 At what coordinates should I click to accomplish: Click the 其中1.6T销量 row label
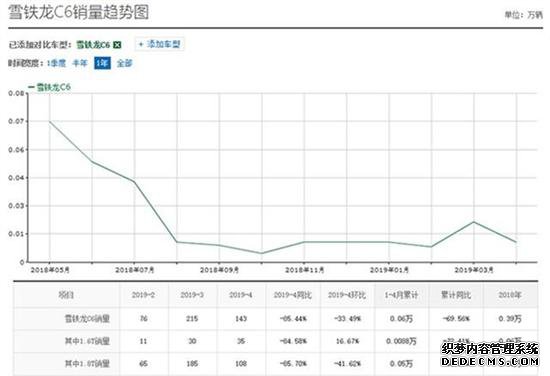point(87,341)
